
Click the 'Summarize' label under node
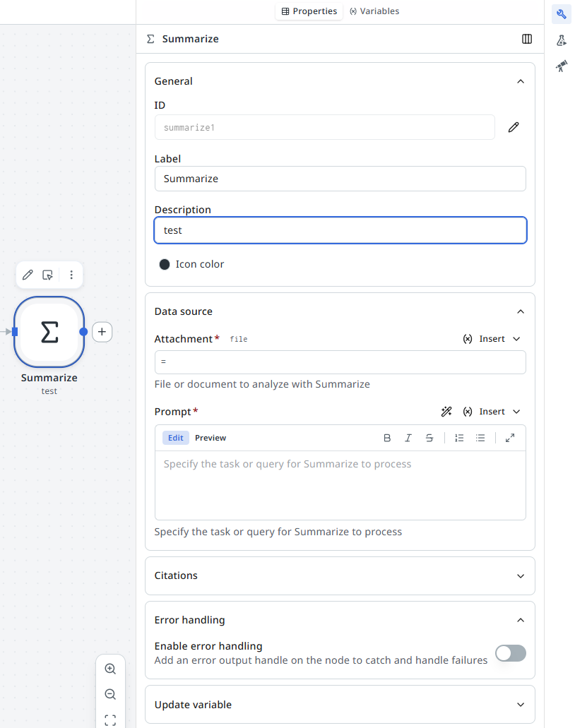pyautogui.click(x=49, y=378)
